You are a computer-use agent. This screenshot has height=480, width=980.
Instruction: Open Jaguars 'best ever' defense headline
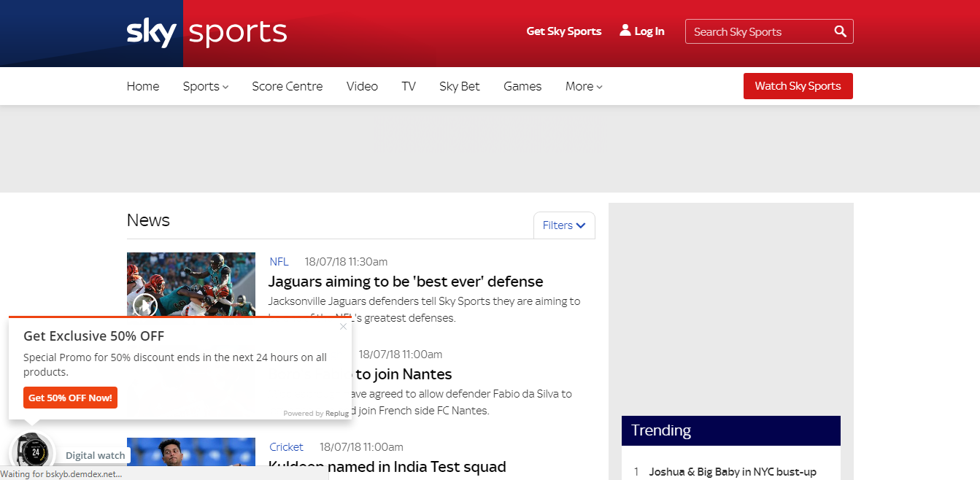coord(406,282)
